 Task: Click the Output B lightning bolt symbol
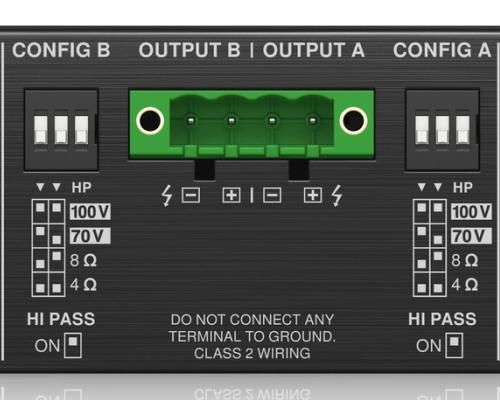click(166, 196)
